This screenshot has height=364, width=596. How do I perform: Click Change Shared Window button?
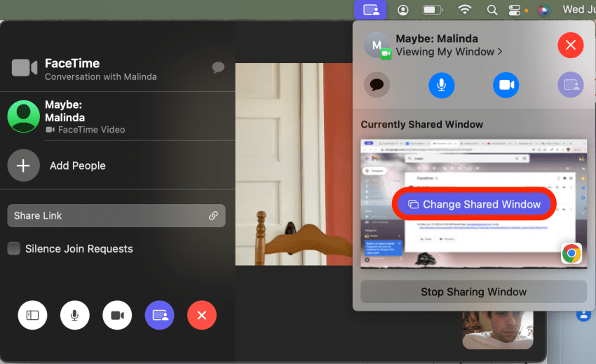click(474, 204)
